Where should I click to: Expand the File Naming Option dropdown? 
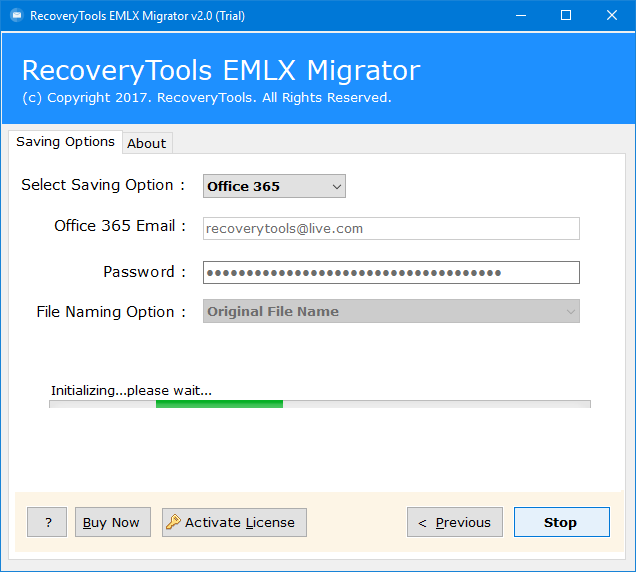(391, 311)
